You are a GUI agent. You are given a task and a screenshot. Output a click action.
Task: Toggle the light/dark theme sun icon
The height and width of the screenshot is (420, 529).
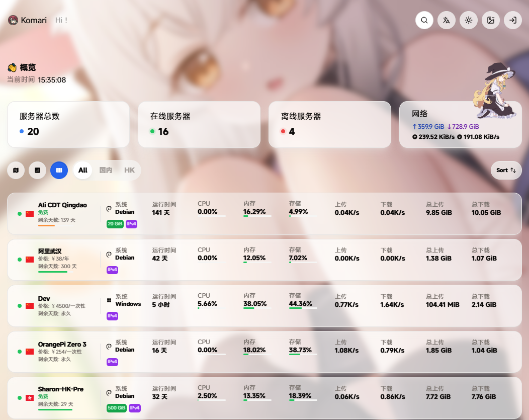[469, 20]
